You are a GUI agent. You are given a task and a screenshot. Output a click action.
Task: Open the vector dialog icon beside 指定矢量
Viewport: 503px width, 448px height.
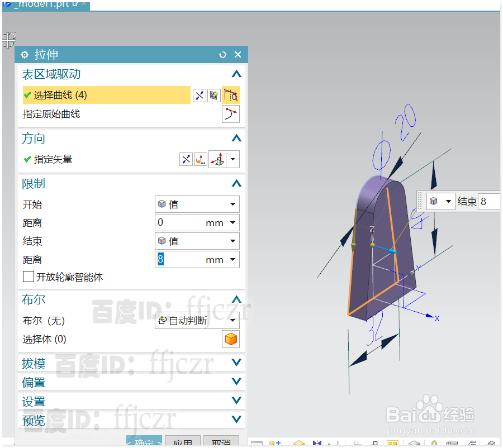(x=201, y=159)
